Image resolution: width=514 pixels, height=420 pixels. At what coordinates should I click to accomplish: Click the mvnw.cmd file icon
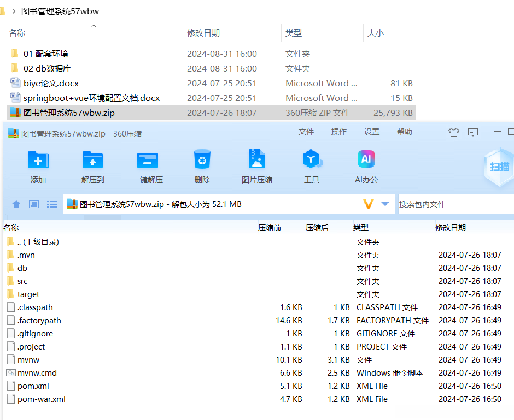coord(11,372)
